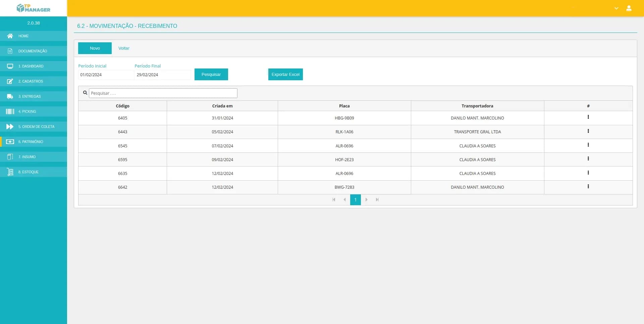Focus the Período Final date field
The image size is (644, 324).
(163, 75)
